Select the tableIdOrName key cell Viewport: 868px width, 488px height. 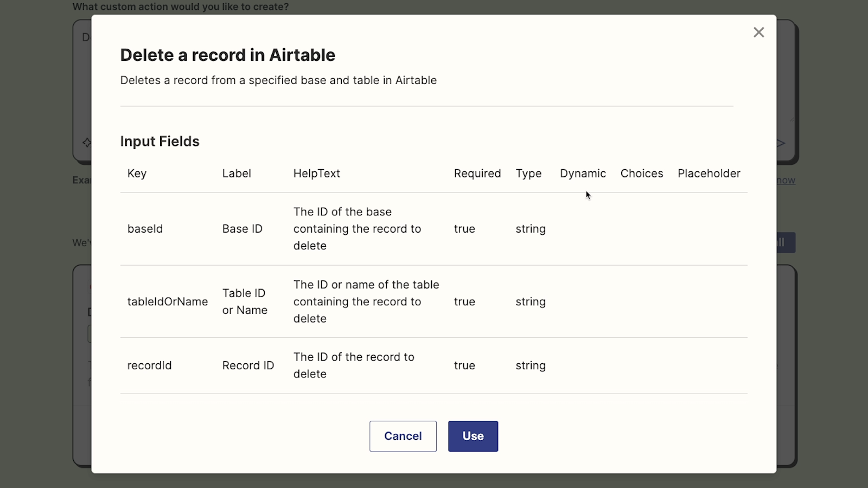(168, 301)
